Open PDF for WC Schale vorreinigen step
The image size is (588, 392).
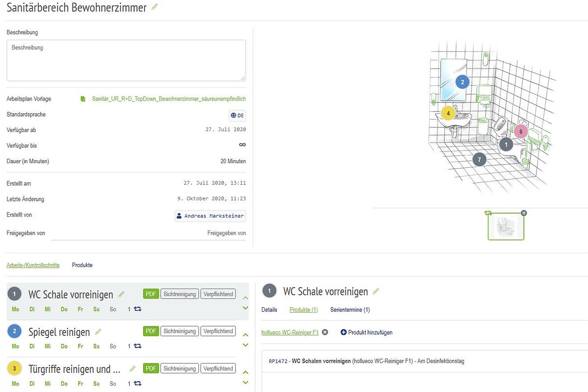[151, 294]
